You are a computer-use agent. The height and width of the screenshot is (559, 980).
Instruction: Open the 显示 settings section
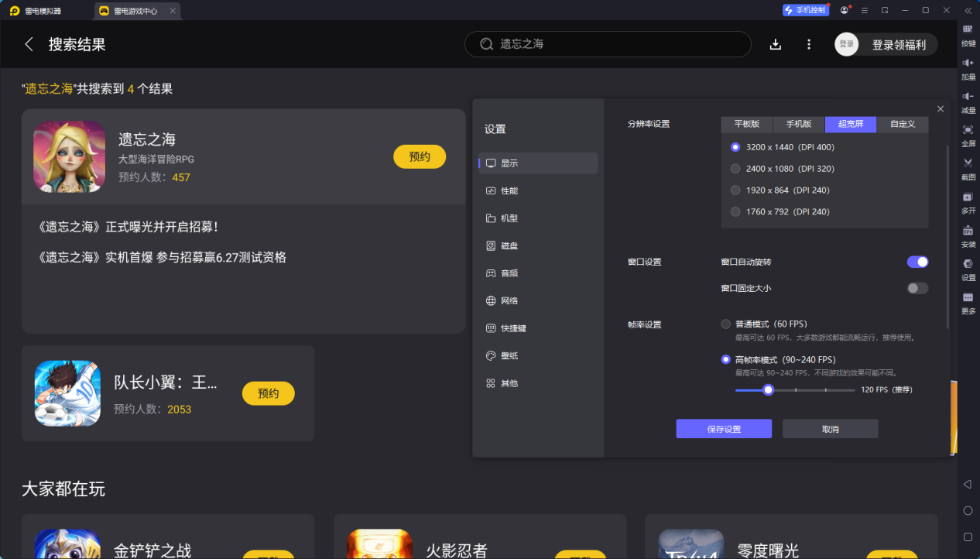[538, 163]
